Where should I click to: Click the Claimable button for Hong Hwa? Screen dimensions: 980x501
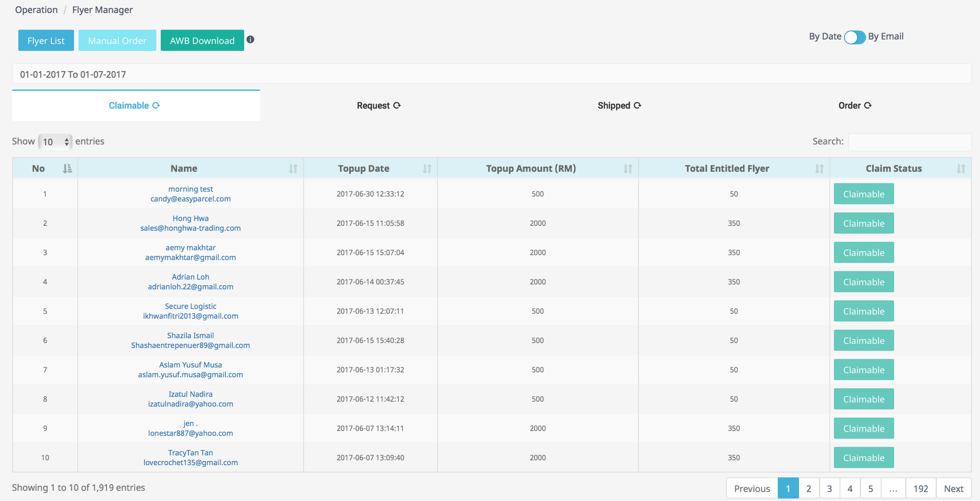(864, 223)
